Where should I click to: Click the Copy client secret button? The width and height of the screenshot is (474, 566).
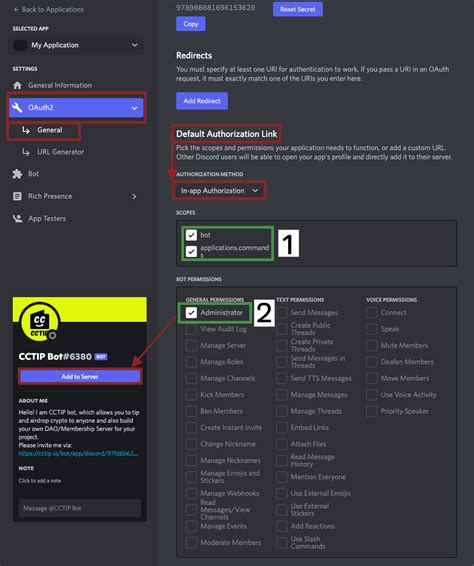tap(191, 24)
